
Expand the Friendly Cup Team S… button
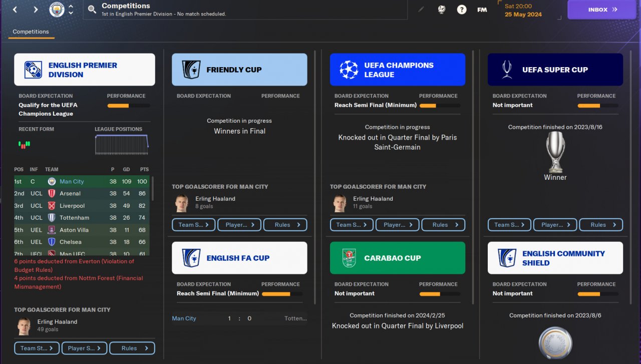[x=193, y=225]
